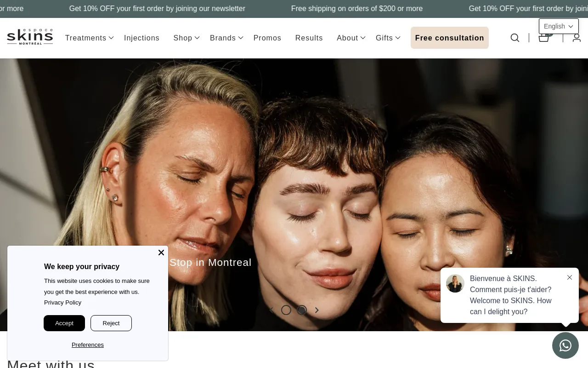Screen dimensions: 588x368
Task: Expand the Treatments menu
Action: click(85, 38)
